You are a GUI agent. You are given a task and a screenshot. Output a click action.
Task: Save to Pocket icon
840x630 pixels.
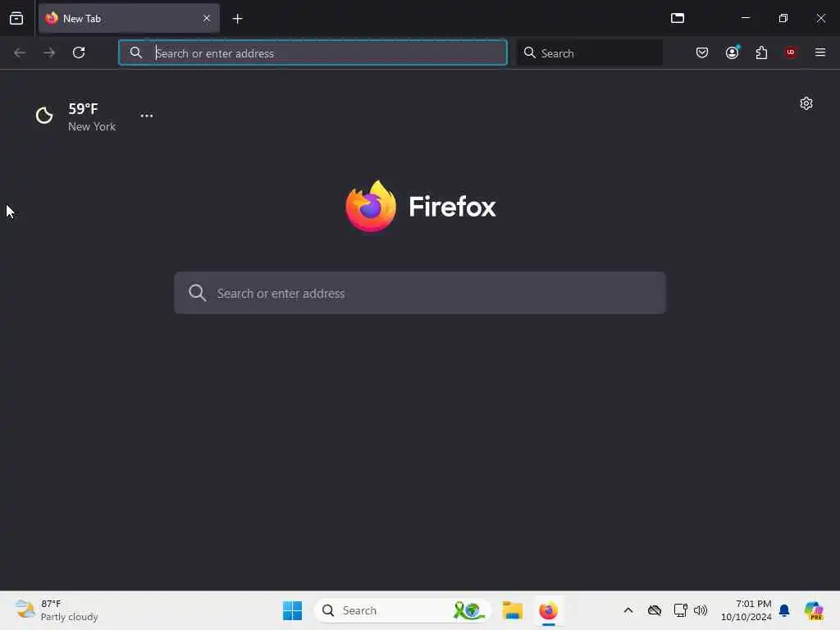[702, 52]
